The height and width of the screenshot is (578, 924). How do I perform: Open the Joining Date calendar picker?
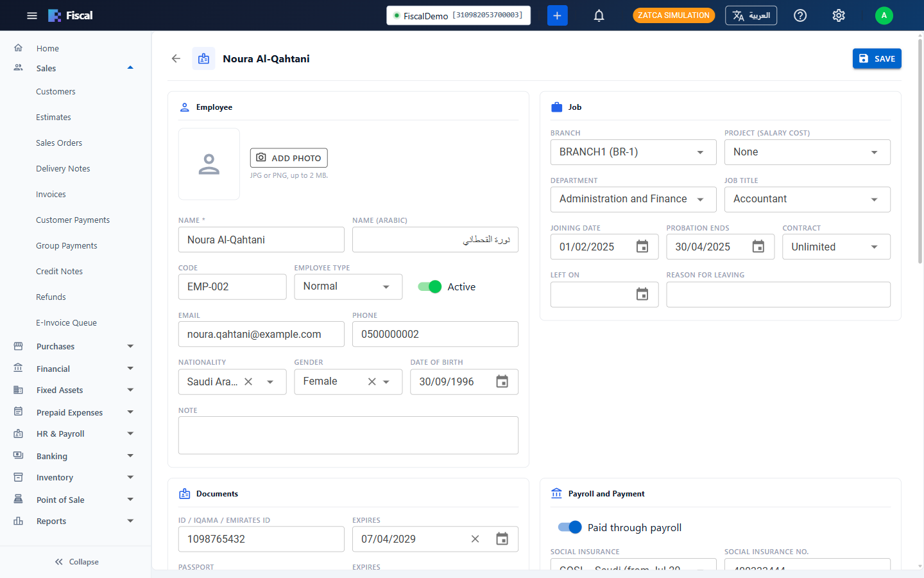(642, 247)
